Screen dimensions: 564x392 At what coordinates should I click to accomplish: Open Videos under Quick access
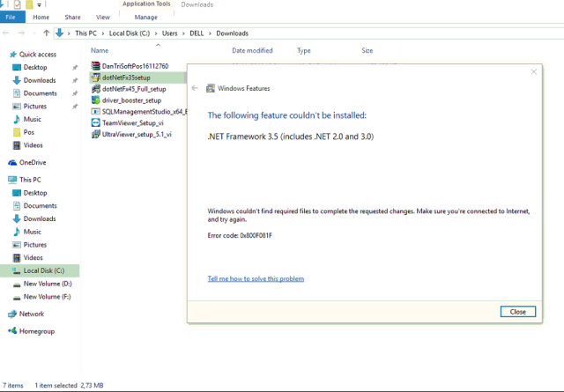33,145
